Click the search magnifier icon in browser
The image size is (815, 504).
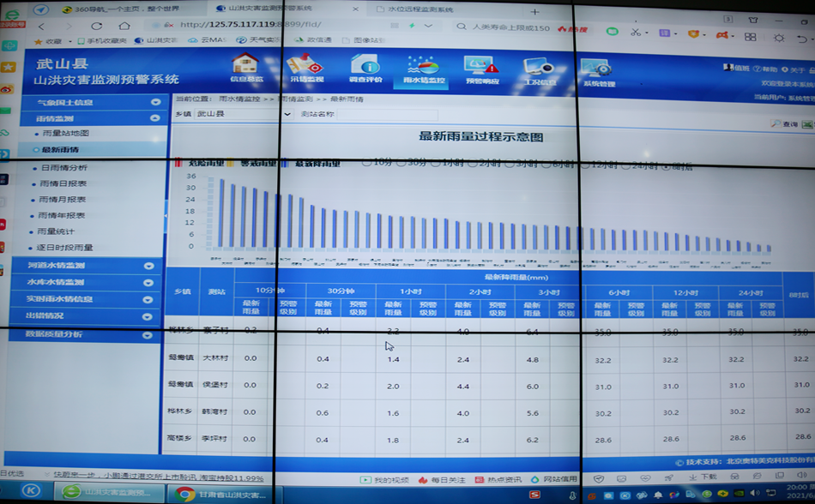(x=461, y=27)
